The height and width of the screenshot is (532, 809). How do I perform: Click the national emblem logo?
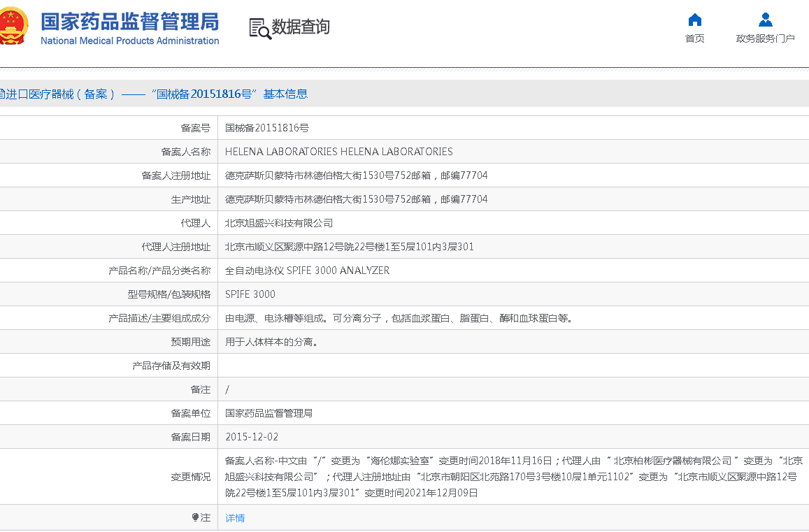coord(14,27)
